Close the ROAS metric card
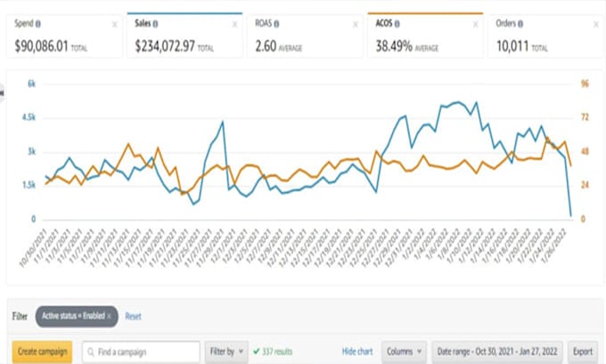This screenshot has height=364, width=606. pyautogui.click(x=354, y=24)
